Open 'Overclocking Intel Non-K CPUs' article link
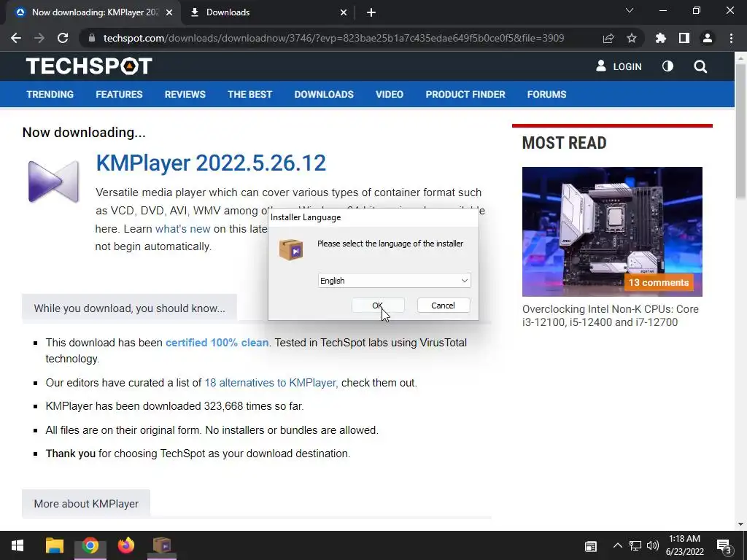This screenshot has width=747, height=560. (x=611, y=316)
